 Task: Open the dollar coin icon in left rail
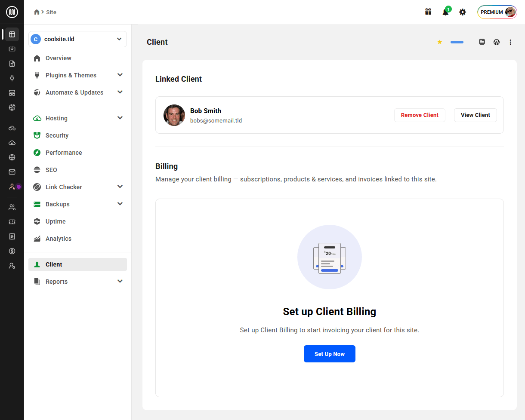(12, 251)
